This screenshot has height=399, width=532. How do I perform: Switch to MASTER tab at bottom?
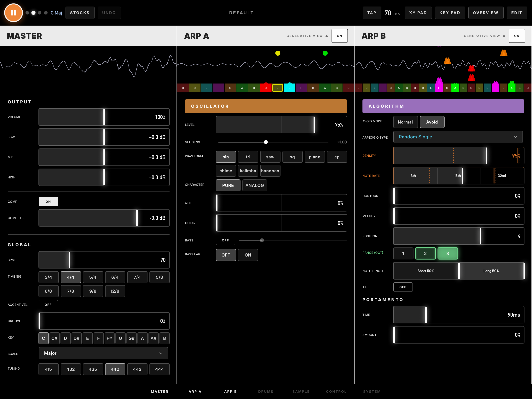[x=160, y=391]
